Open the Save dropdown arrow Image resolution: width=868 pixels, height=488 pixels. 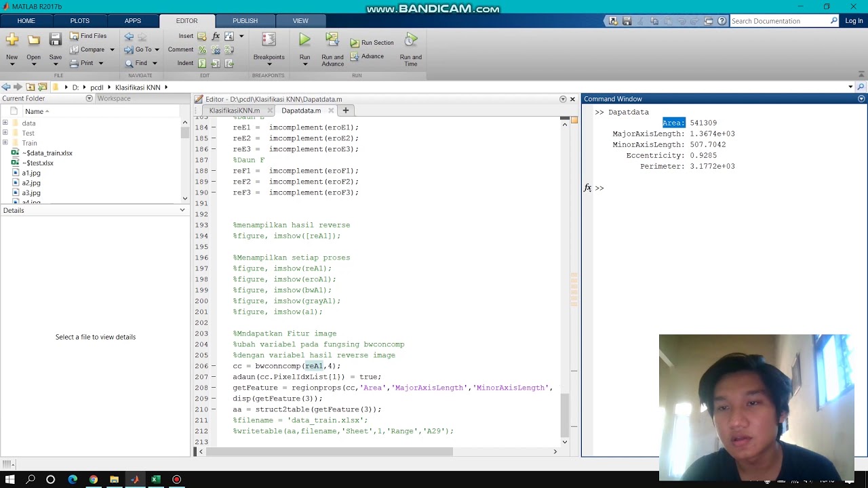pos(56,64)
